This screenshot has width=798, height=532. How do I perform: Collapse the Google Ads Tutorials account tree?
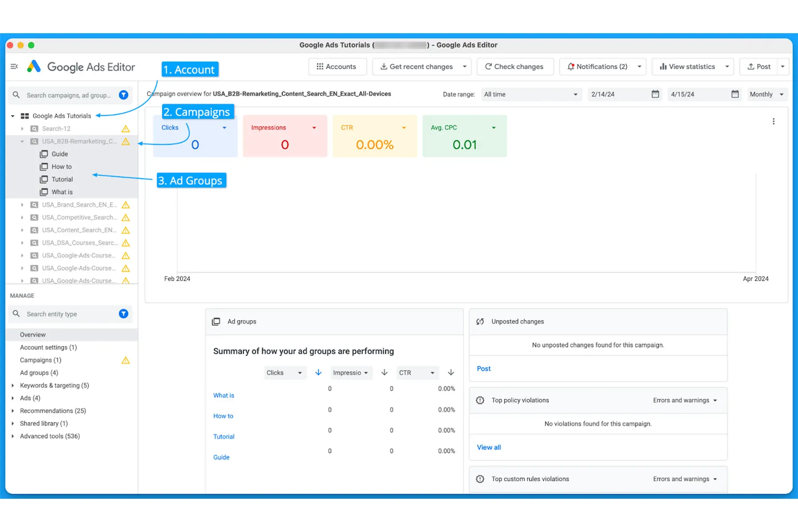pos(13,116)
